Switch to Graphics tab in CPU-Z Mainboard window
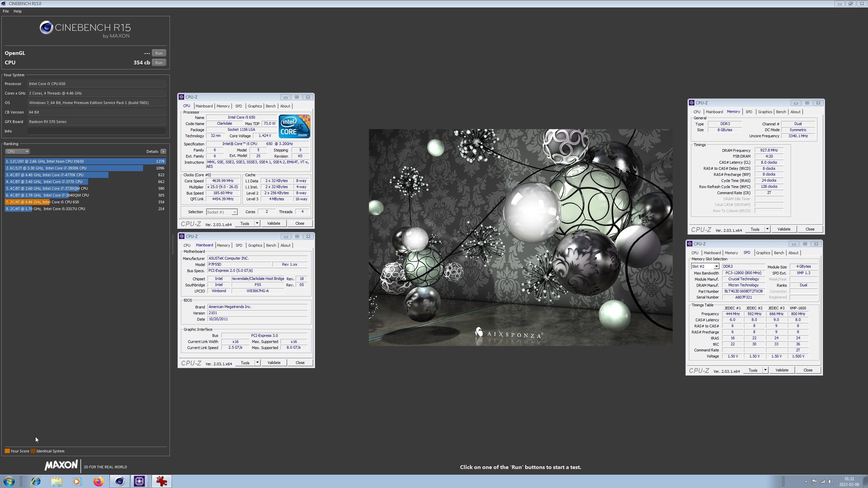 pyautogui.click(x=255, y=245)
